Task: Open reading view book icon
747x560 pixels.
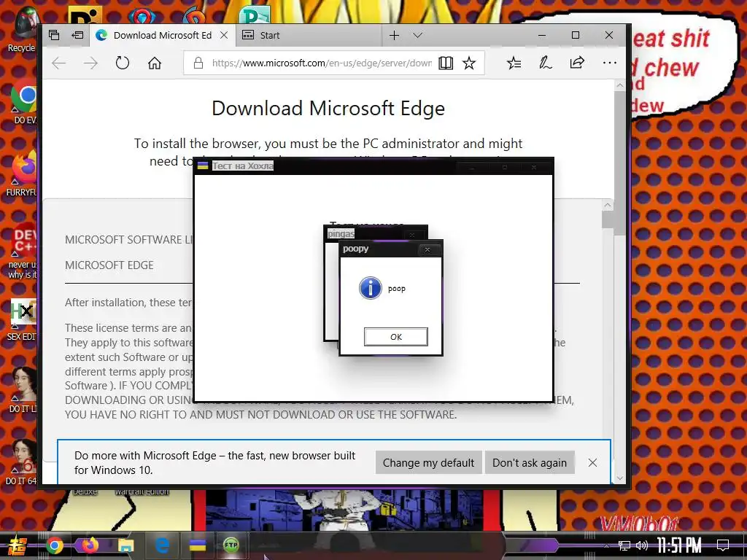Action: point(446,63)
